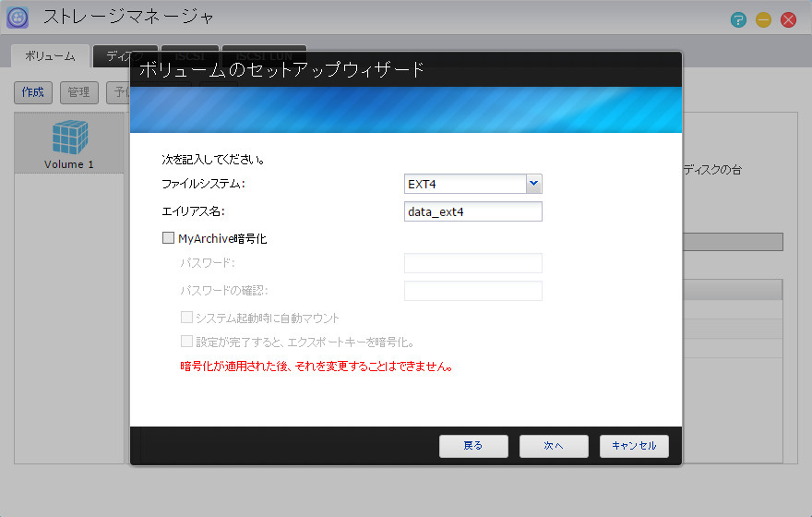Click the 戻る button

pos(473,446)
